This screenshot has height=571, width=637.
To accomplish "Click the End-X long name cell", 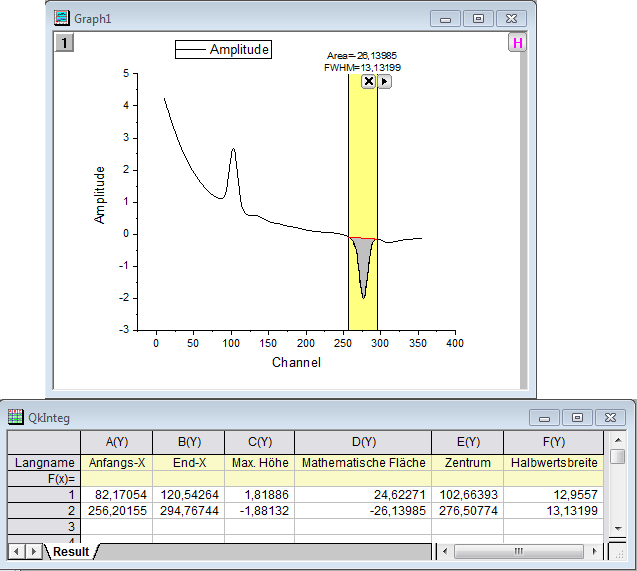I will 189,463.
